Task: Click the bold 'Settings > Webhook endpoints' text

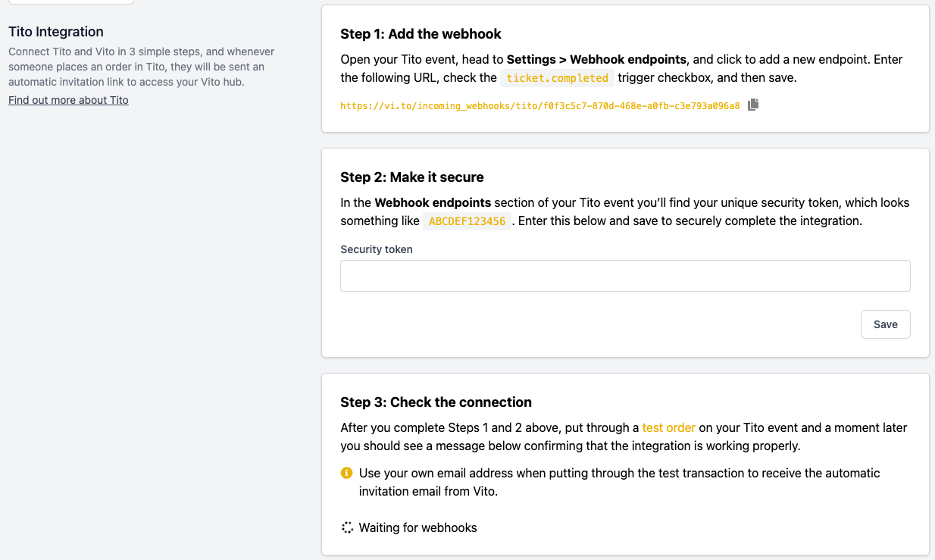Action: (x=596, y=59)
